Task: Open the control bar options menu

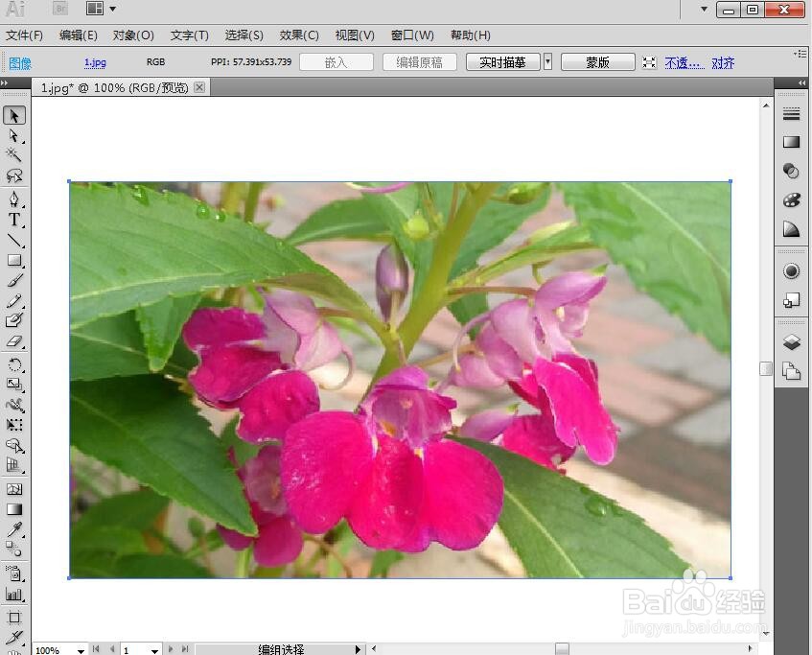Action: point(800,54)
